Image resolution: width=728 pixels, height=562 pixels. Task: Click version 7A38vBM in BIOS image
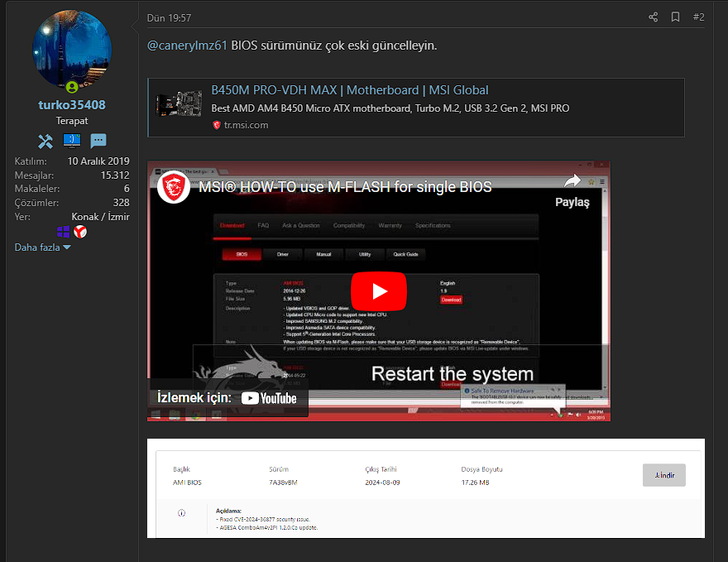pyautogui.click(x=283, y=483)
